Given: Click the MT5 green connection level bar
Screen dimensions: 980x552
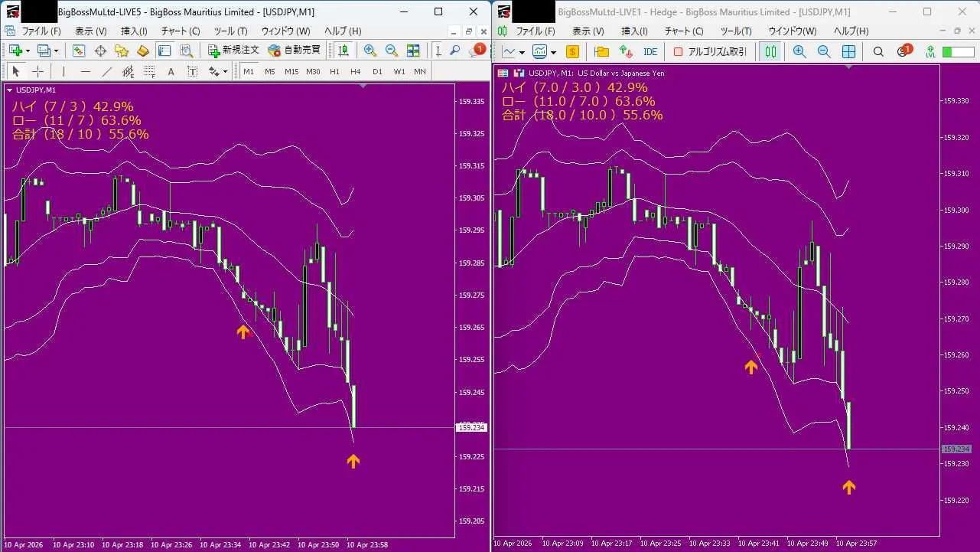Looking at the screenshot, I should 958,51.
